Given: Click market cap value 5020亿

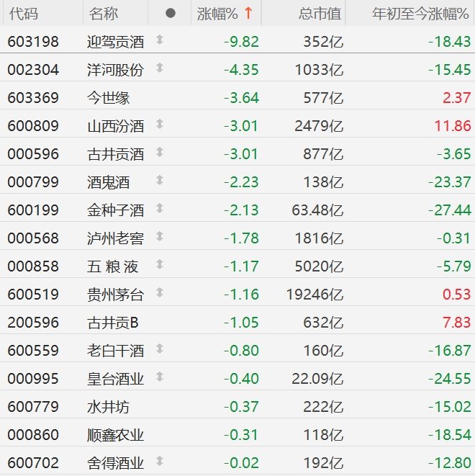Looking at the screenshot, I should pos(319,266).
